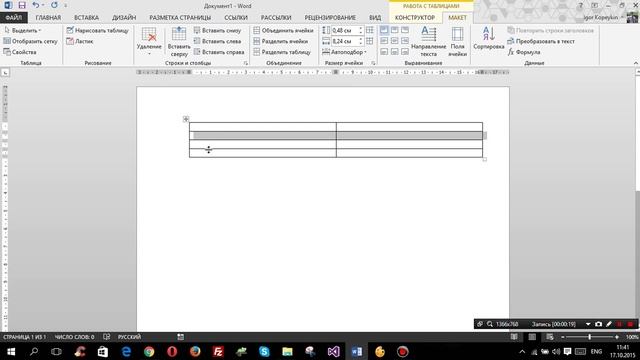
Task: Click the column width field 8,24 см
Action: coord(344,41)
